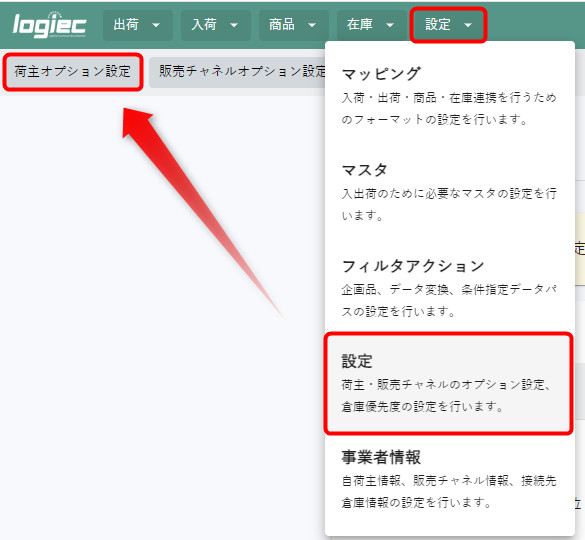
Task: Open 事業者情報 from the menu
Action: [x=450, y=479]
